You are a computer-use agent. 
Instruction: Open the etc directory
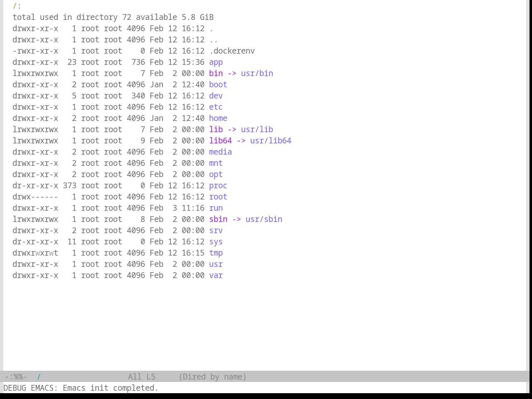216,107
